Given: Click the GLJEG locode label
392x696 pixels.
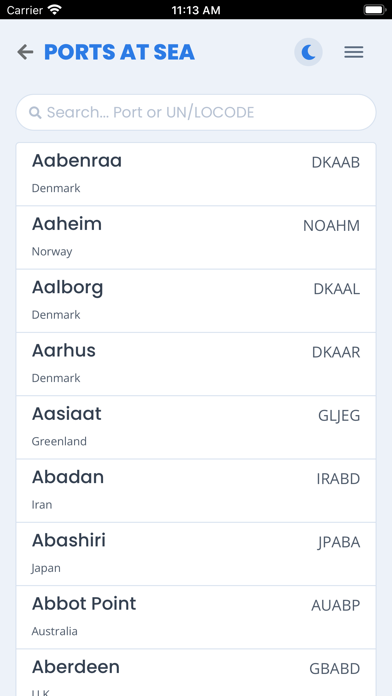Looking at the screenshot, I should [339, 416].
